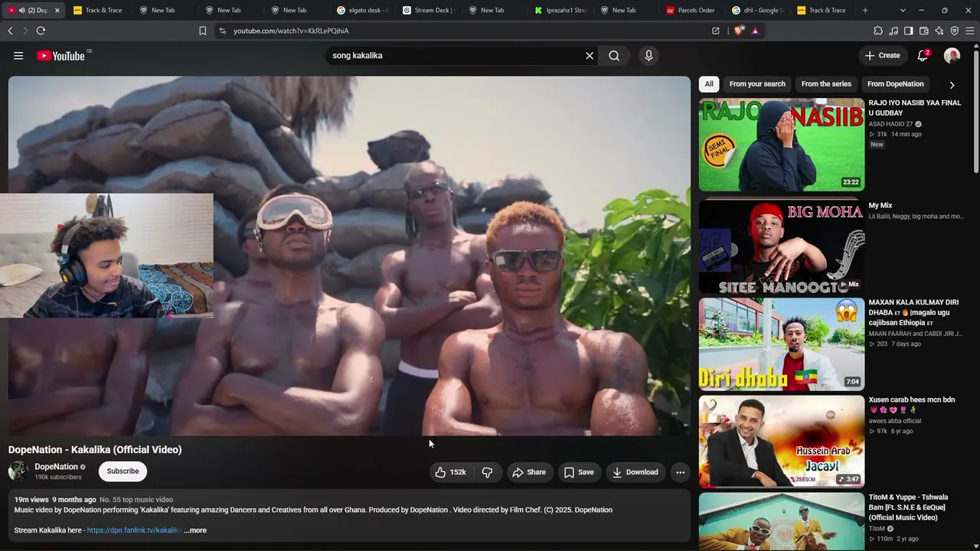Open more actions three-dot menu
The width and height of the screenshot is (980, 551).
tap(680, 472)
